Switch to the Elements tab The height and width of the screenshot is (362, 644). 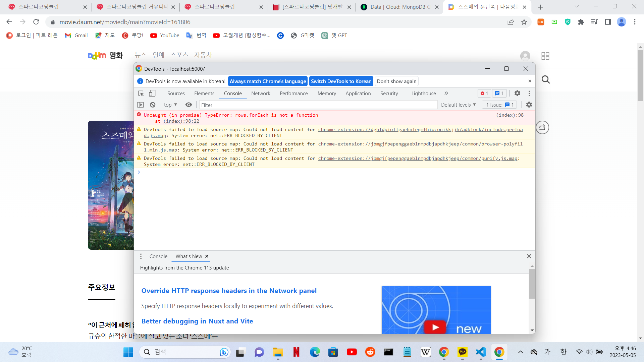204,94
